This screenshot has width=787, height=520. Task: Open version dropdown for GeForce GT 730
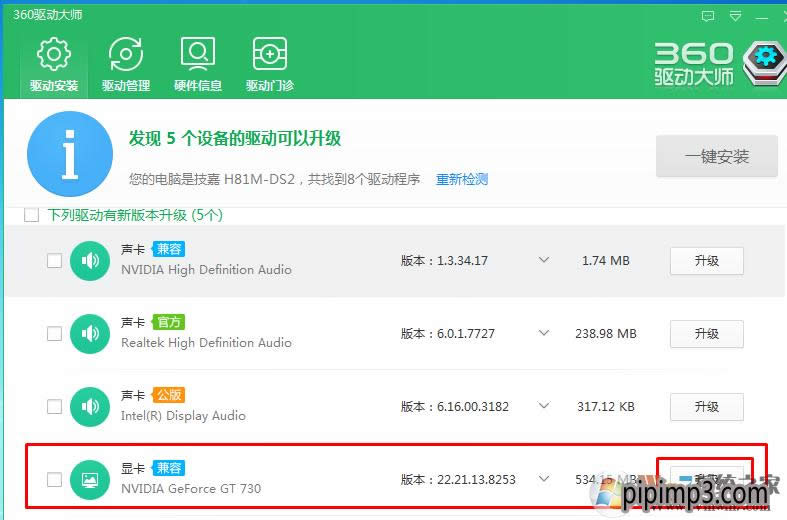tap(544, 480)
